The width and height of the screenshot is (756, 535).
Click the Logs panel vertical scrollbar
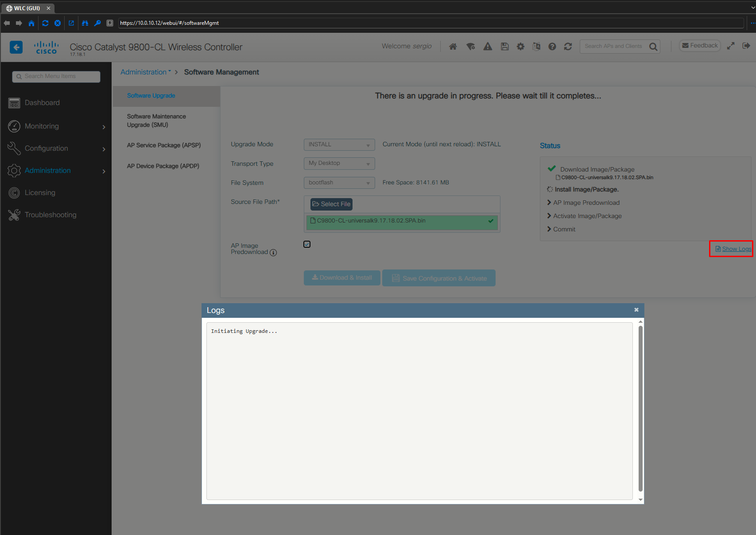tap(640, 409)
